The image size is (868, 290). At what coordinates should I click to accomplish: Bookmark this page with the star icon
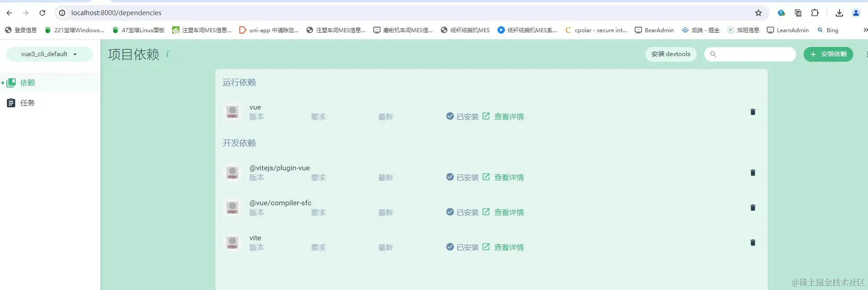758,13
